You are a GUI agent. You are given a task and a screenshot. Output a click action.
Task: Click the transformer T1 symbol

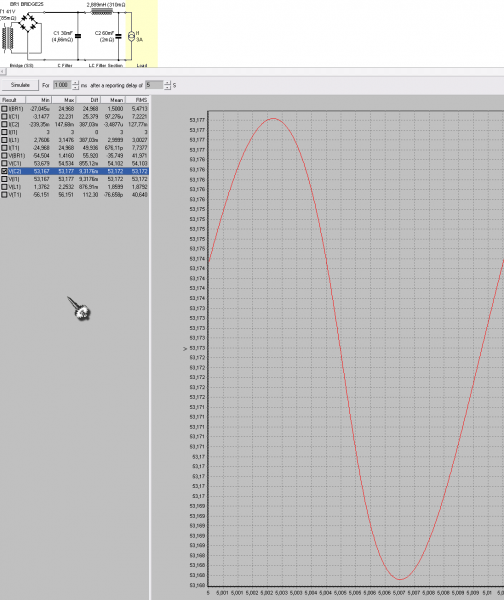tap(8, 38)
